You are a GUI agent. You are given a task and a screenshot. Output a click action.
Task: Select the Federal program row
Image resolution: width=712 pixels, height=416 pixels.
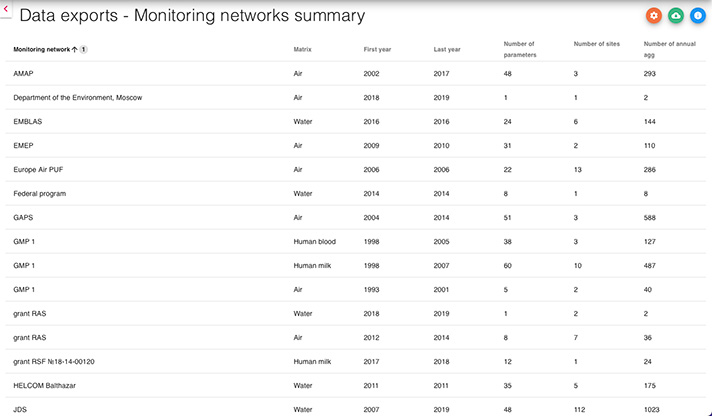coord(356,193)
